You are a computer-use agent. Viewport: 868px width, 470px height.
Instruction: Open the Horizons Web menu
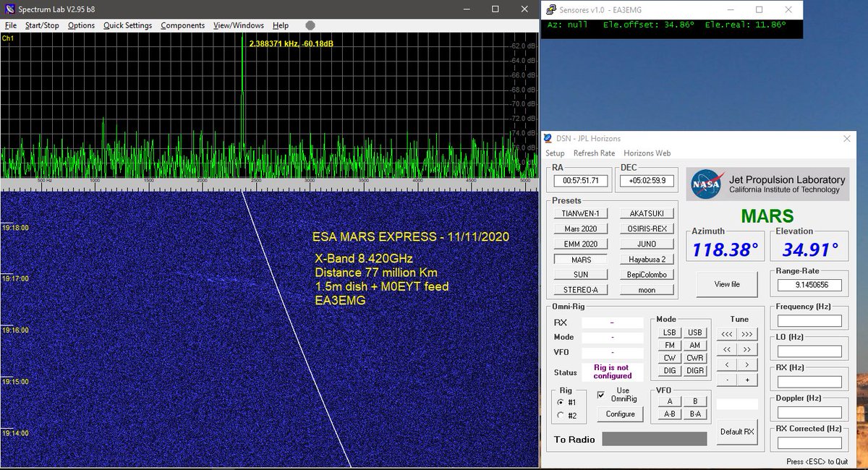(648, 153)
